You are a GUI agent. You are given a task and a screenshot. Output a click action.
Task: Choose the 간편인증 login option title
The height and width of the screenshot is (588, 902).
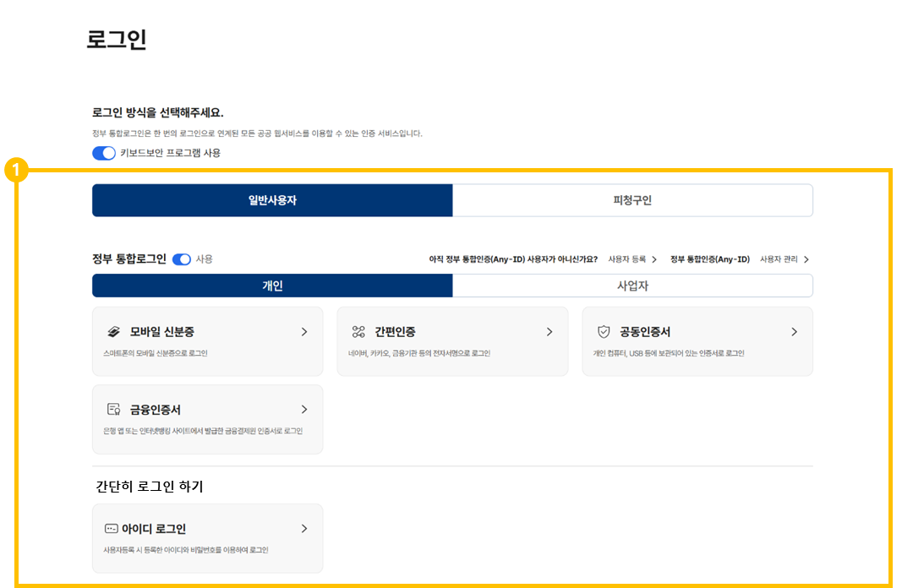point(395,332)
